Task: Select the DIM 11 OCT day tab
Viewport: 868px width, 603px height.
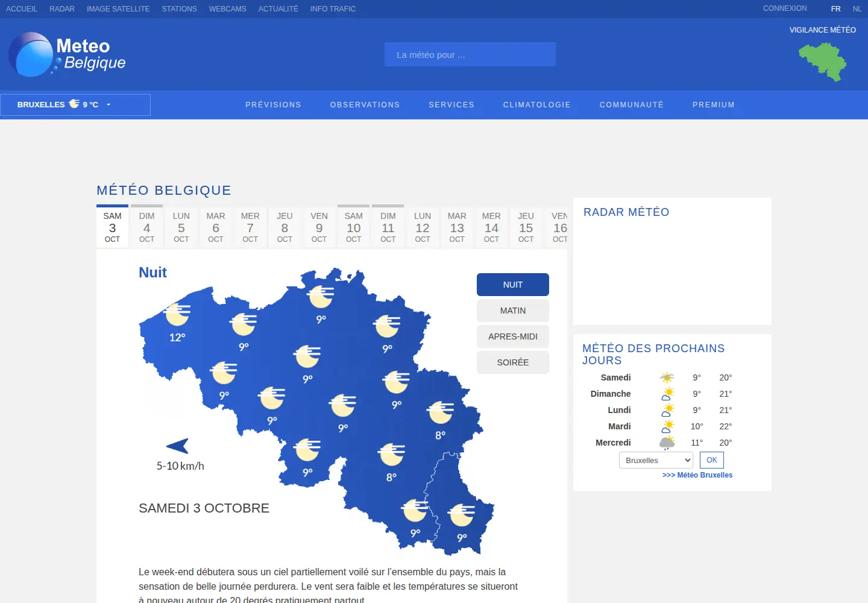Action: [388, 227]
